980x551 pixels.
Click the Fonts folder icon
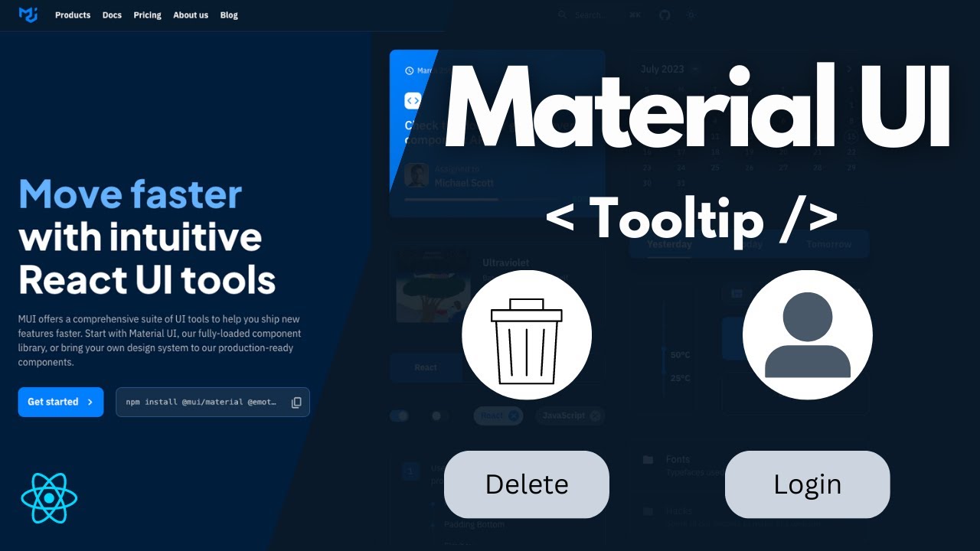tap(648, 460)
